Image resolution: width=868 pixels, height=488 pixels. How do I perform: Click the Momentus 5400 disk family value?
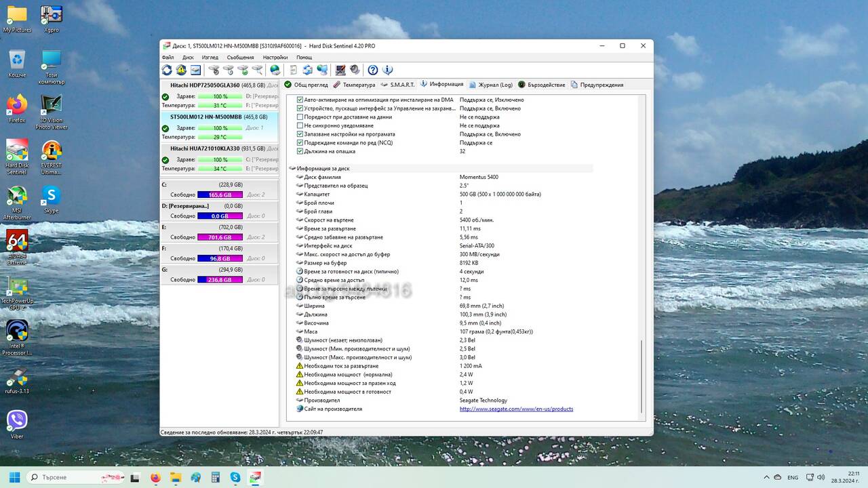coord(479,177)
